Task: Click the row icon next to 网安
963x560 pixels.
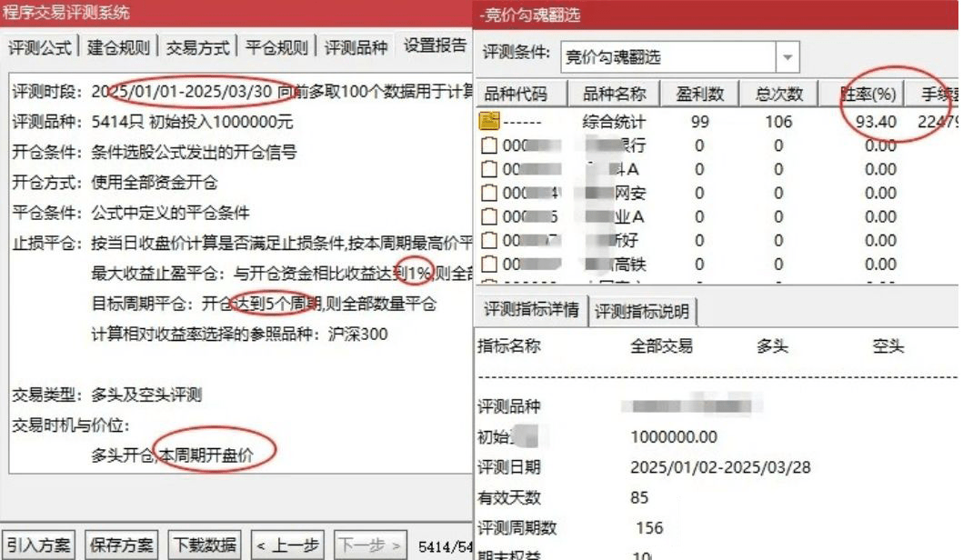Action: click(489, 193)
